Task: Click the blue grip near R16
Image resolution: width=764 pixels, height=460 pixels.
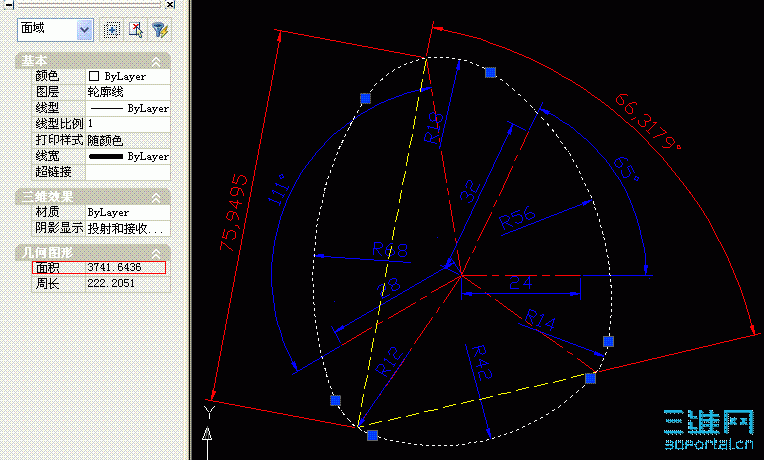Action: [x=491, y=73]
